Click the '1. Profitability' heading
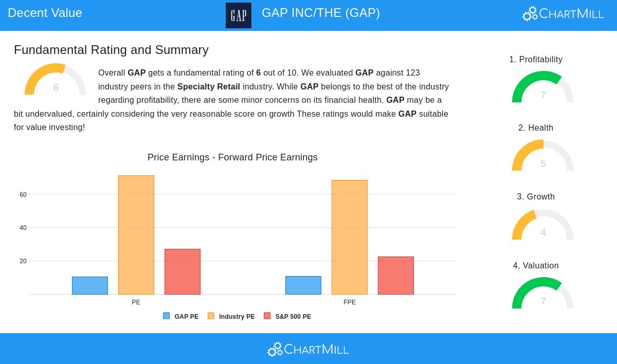Viewport: 617px width, 364px height. (536, 60)
